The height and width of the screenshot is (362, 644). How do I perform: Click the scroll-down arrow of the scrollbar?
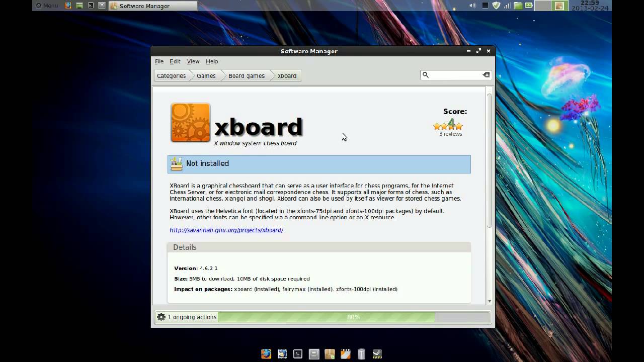490,301
